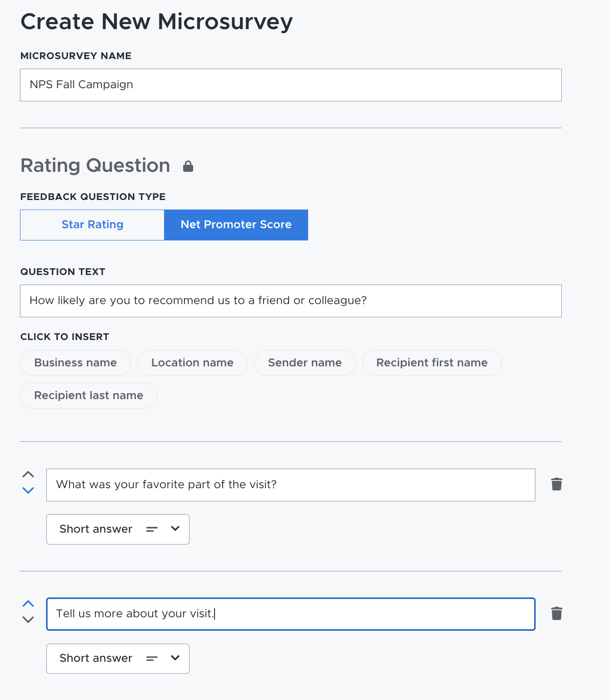Move 'favorite part' question down with the arrow

[x=28, y=490]
